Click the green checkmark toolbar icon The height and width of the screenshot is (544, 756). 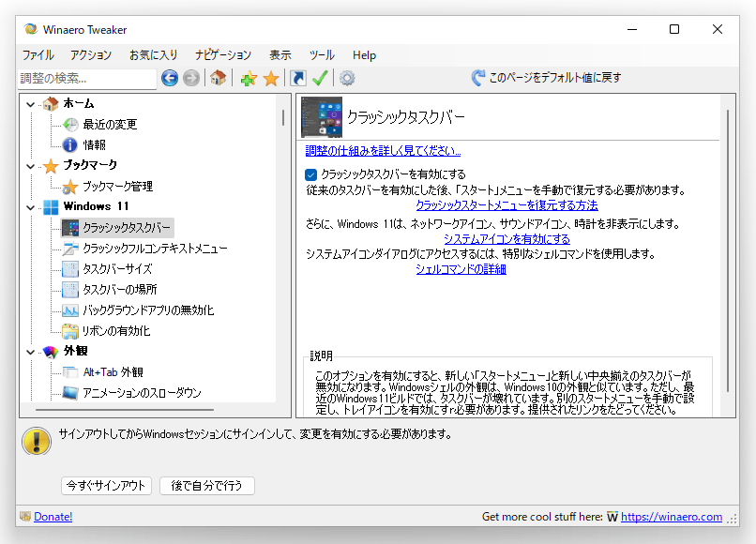(x=320, y=78)
